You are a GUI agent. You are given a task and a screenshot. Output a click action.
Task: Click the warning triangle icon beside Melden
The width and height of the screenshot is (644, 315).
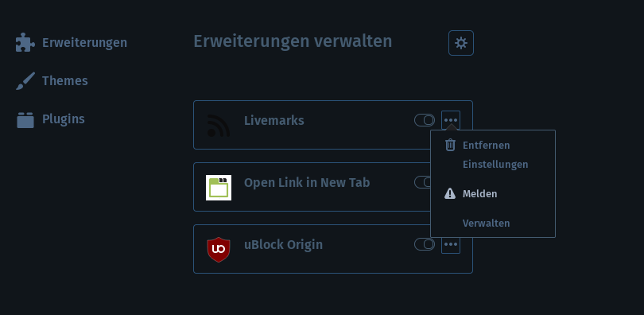450,193
